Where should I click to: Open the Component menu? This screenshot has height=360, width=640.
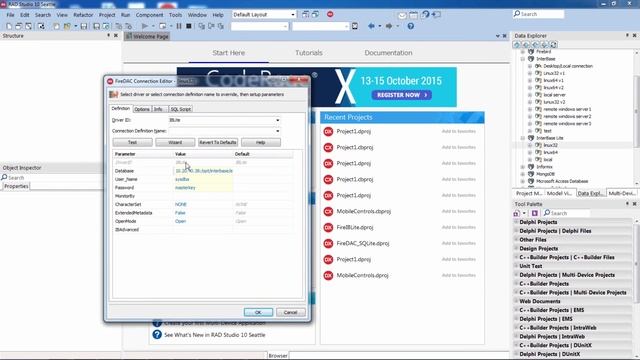click(x=149, y=15)
